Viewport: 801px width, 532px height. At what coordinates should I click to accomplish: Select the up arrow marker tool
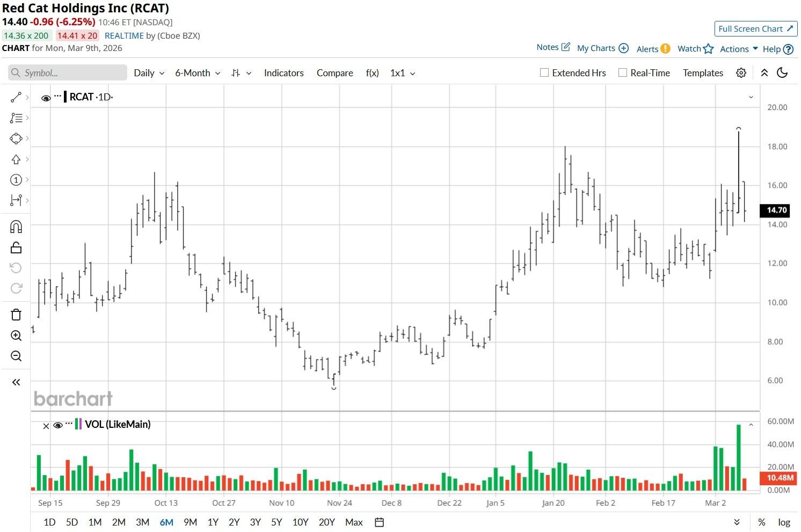click(x=16, y=159)
